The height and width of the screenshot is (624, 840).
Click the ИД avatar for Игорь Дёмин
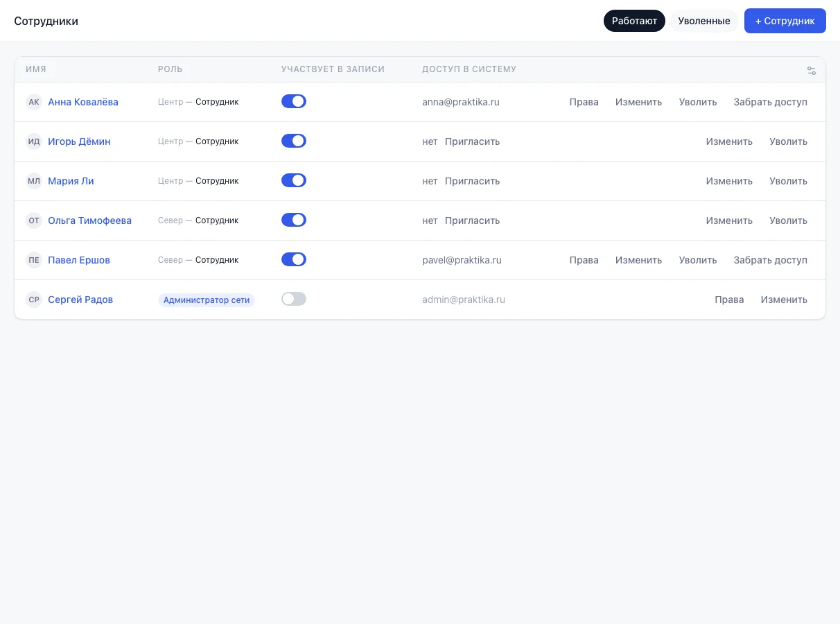pos(34,141)
